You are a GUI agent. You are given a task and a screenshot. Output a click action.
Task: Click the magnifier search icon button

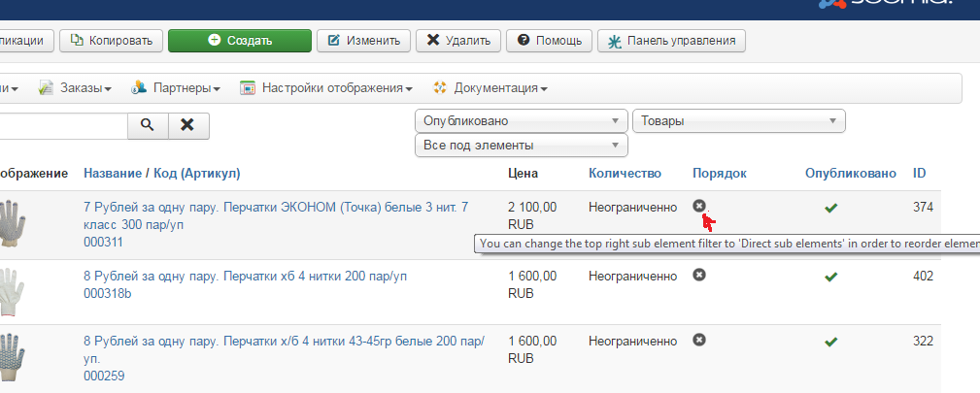coord(148,125)
